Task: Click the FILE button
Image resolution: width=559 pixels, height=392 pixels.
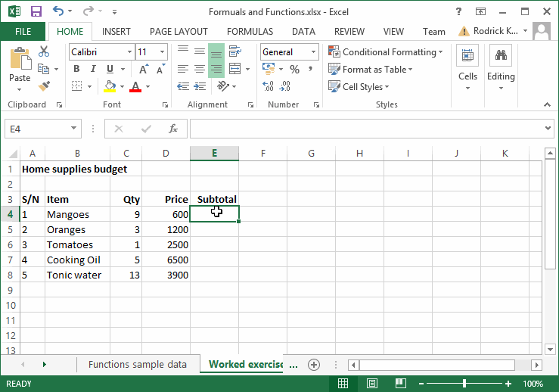Action: (x=23, y=32)
